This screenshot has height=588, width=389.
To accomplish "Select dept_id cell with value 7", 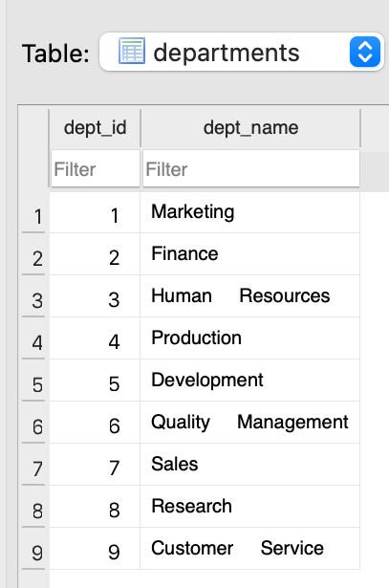I will click(95, 465).
